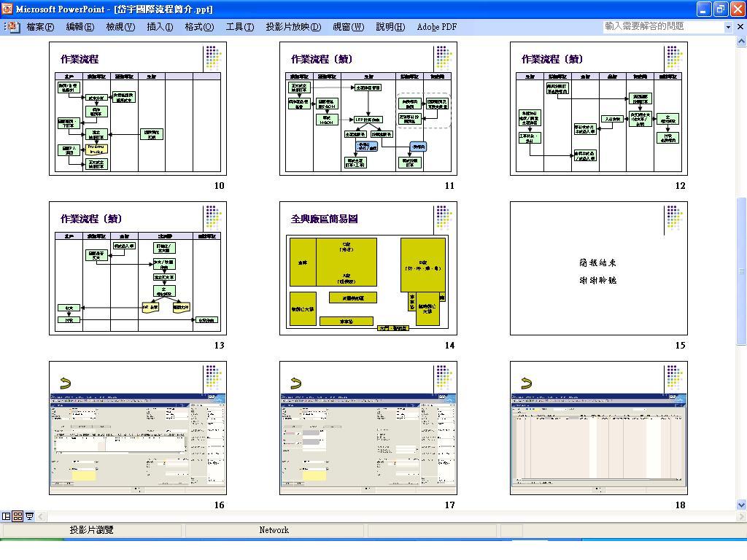Click yellow return arrow on slide 16

point(65,384)
